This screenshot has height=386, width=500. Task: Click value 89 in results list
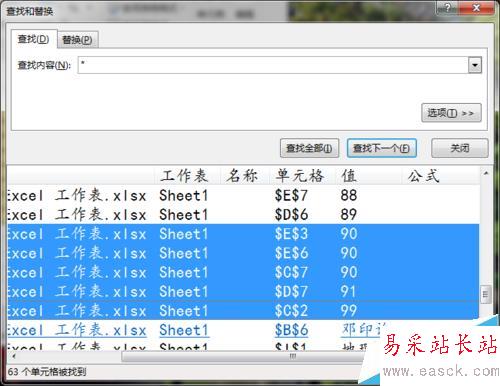tap(349, 214)
